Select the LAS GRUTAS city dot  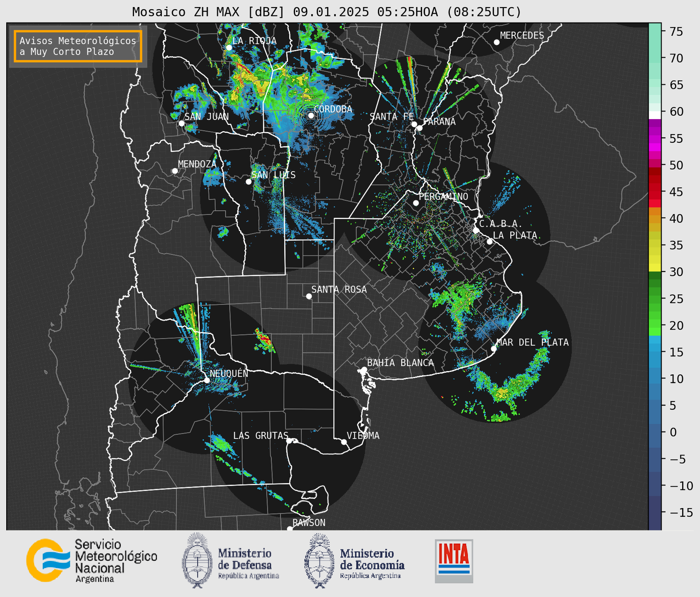(x=289, y=441)
